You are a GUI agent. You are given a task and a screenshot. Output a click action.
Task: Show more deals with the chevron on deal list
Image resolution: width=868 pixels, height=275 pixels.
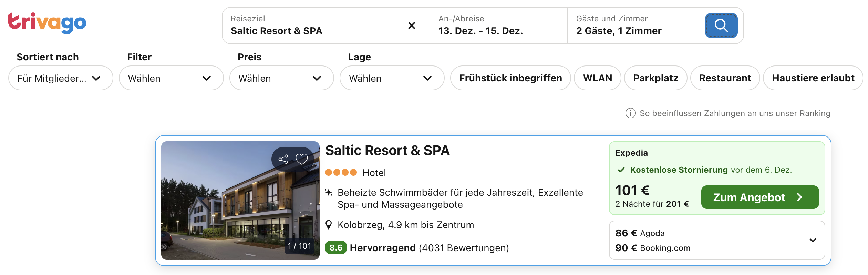(813, 240)
